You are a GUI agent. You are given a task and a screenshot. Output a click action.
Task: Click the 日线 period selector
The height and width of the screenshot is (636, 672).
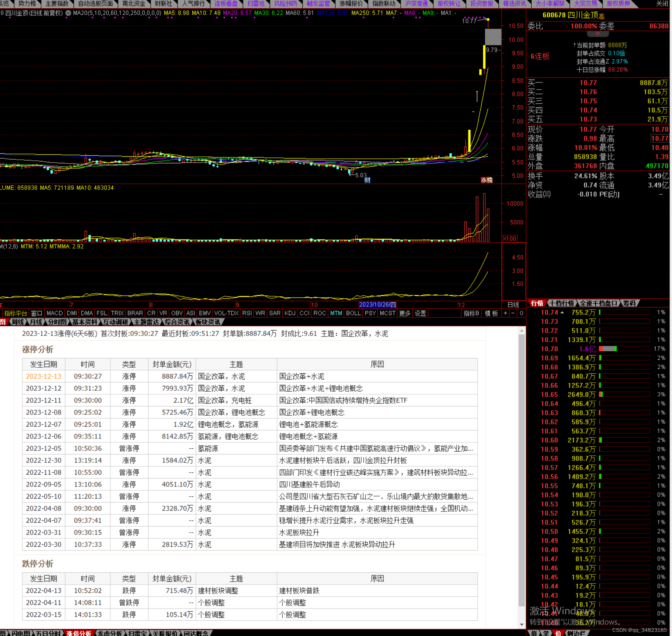(513, 305)
